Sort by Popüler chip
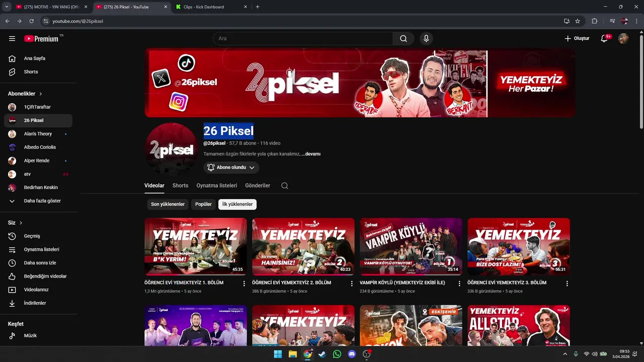The image size is (644, 362). tap(203, 204)
